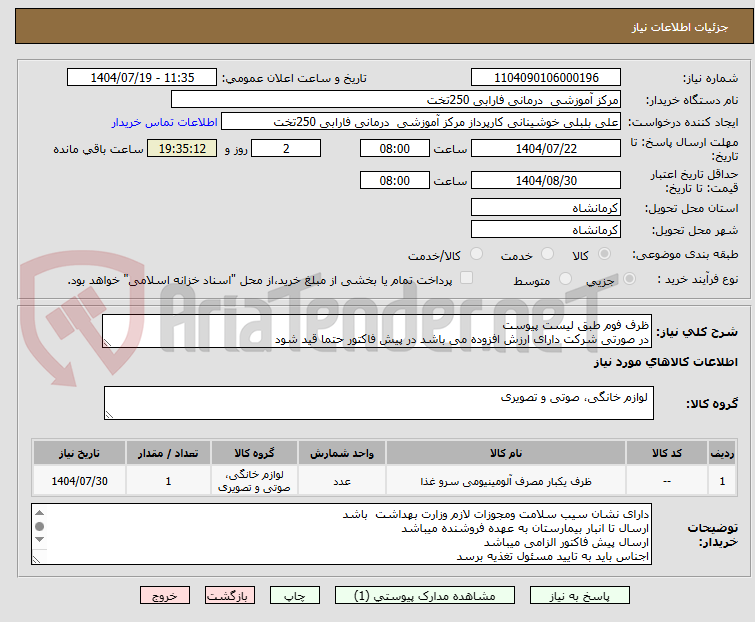755x622 pixels.
Task: Select the 'متوسط' purchase type radio
Action: 565,279
